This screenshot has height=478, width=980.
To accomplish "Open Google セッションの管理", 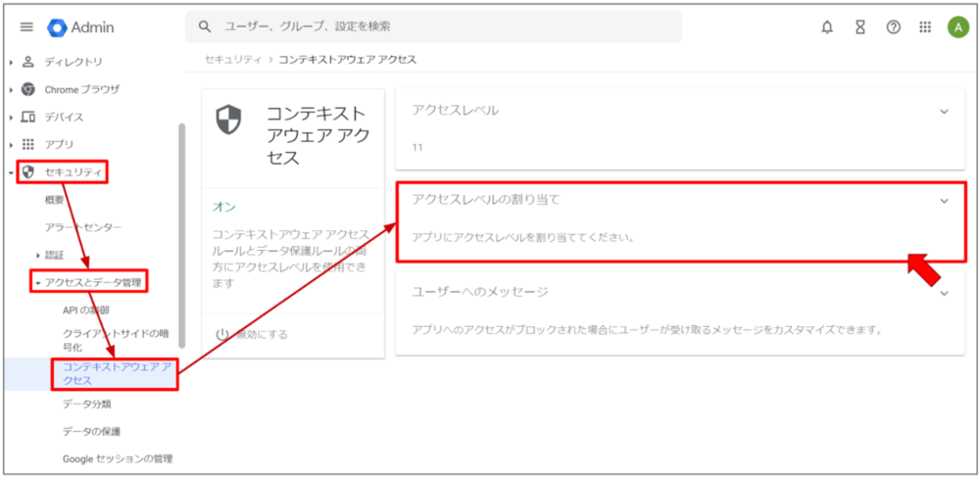I will pos(118,458).
